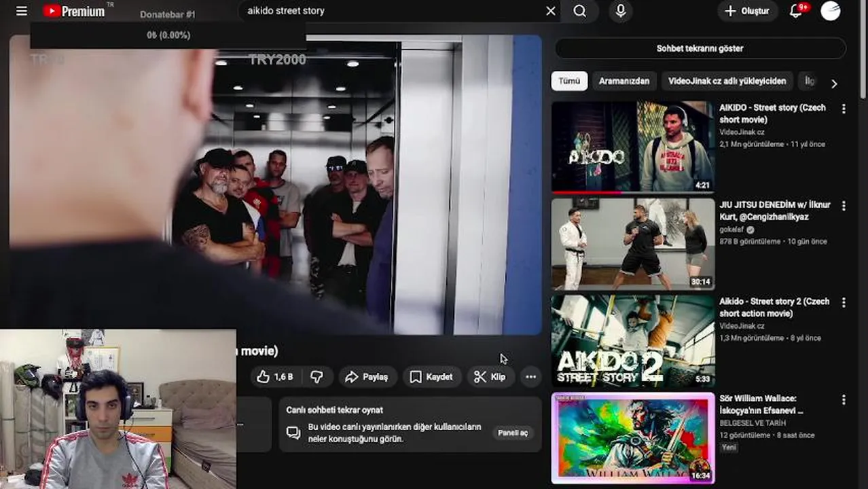
Task: Click the Paylaş share button
Action: [x=367, y=377]
